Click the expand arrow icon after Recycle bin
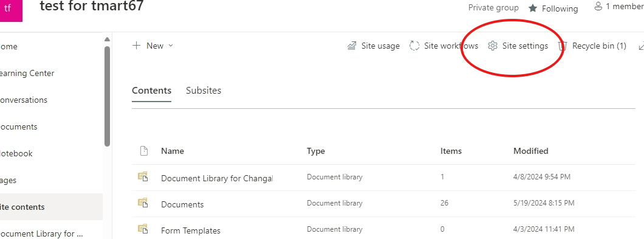The image size is (644, 239). 641,46
